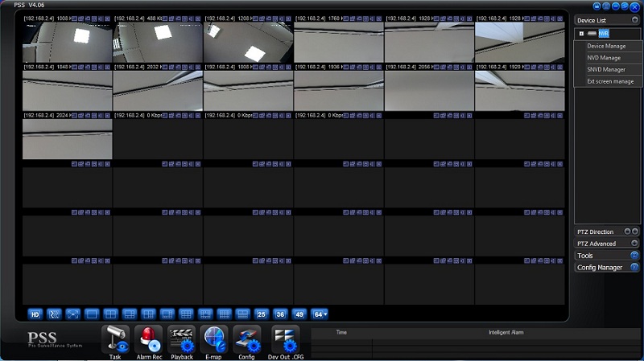The height and width of the screenshot is (361, 644).
Task: Select the camera feed labeled 1920
Action: 519,91
